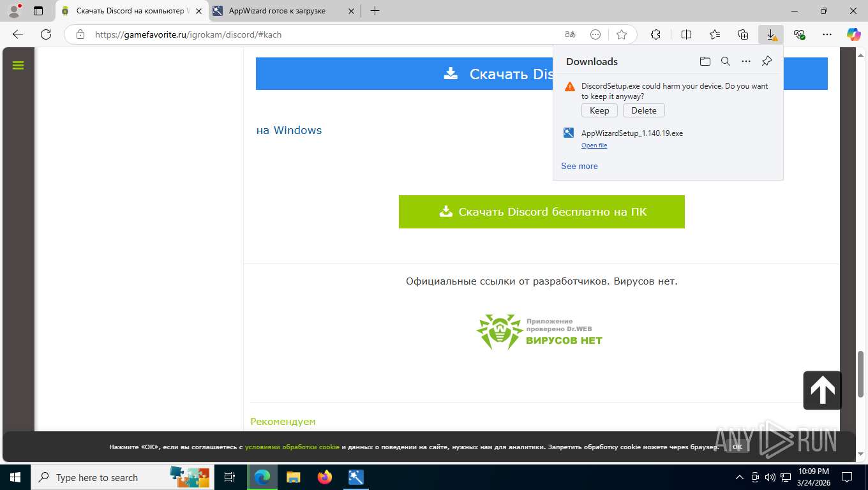Click the translate page icon in address bar
This screenshot has width=868, height=490.
click(570, 34)
